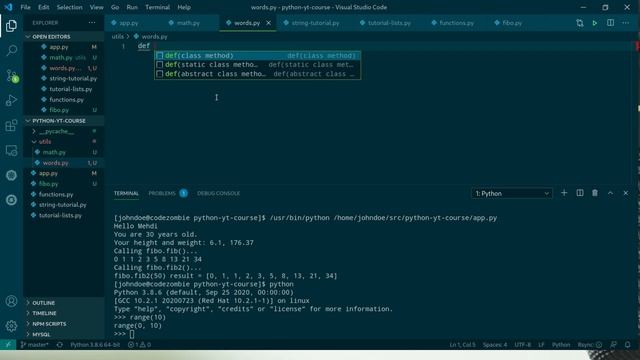Click the Run Python File play button

click(x=595, y=23)
